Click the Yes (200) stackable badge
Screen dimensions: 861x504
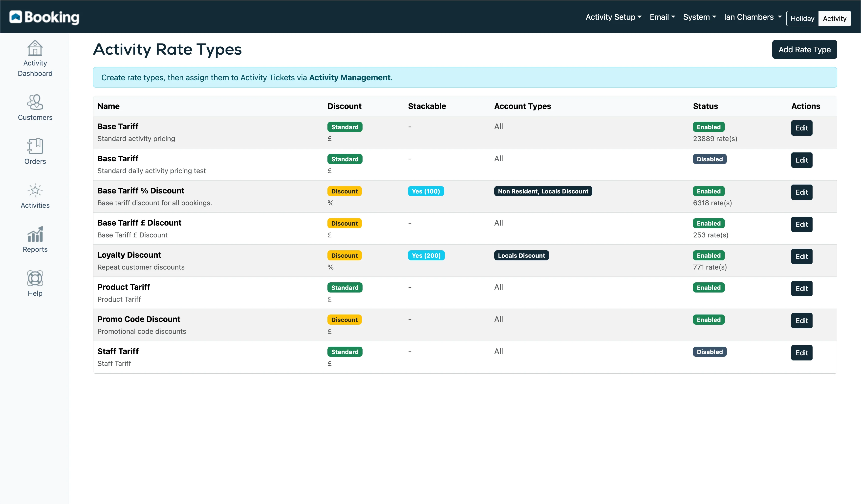426,255
